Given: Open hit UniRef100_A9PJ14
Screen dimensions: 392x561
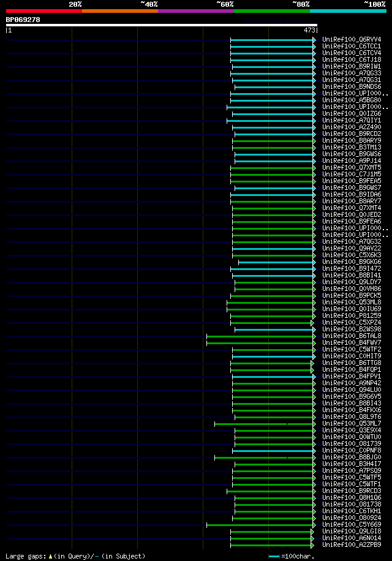Looking at the screenshot, I should (352, 160).
